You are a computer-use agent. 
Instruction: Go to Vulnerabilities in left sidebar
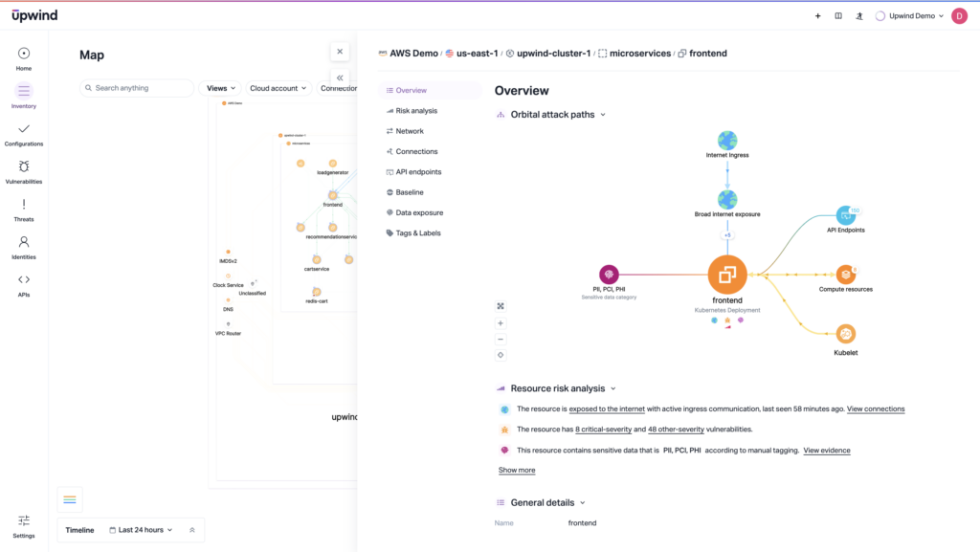(24, 171)
